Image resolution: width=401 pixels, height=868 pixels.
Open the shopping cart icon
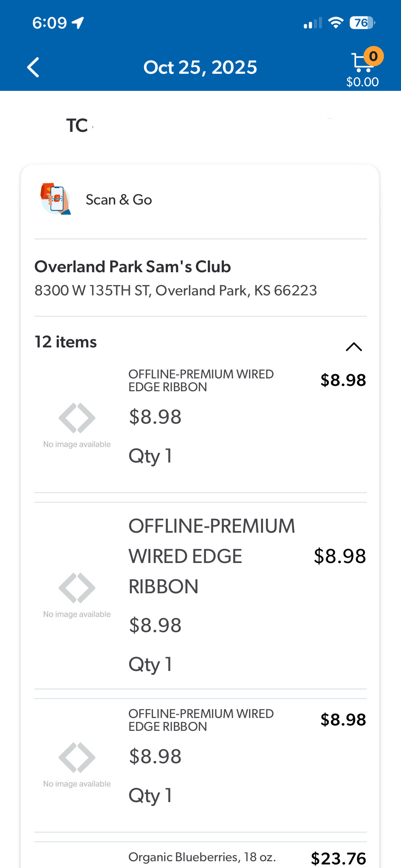point(361,64)
